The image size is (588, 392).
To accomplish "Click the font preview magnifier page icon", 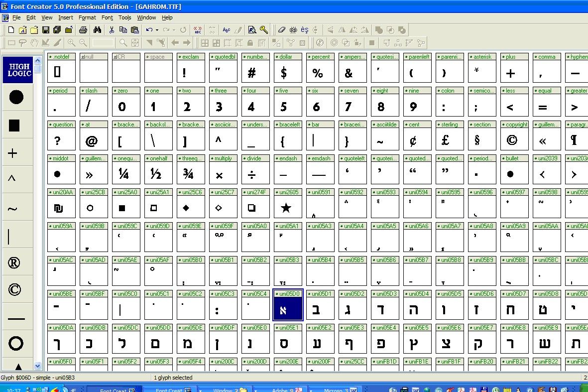I will [252, 30].
